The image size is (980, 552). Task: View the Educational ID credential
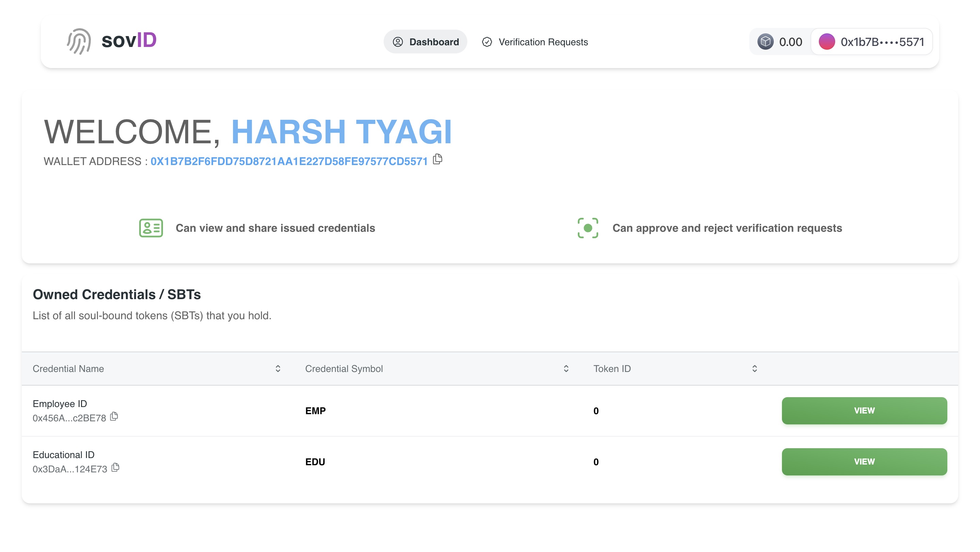[864, 462]
